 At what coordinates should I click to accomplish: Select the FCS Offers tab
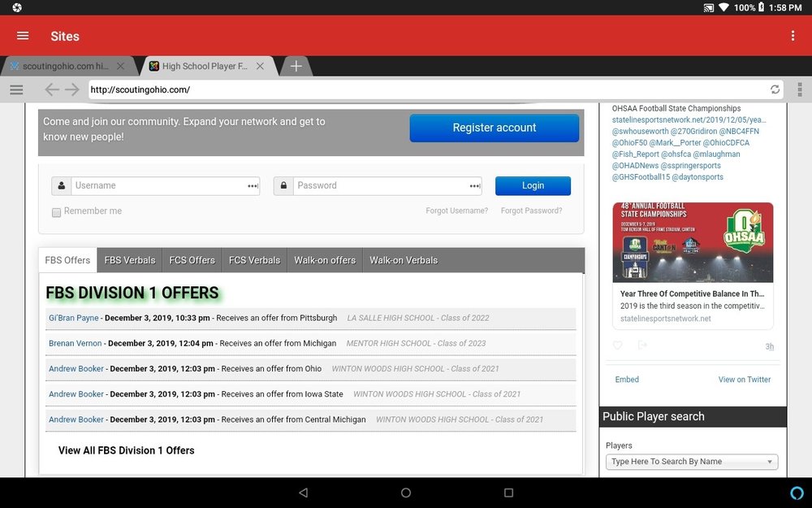click(x=192, y=260)
